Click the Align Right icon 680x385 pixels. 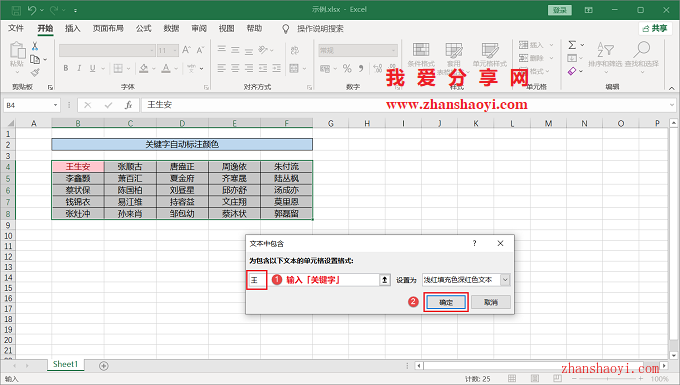(x=249, y=68)
